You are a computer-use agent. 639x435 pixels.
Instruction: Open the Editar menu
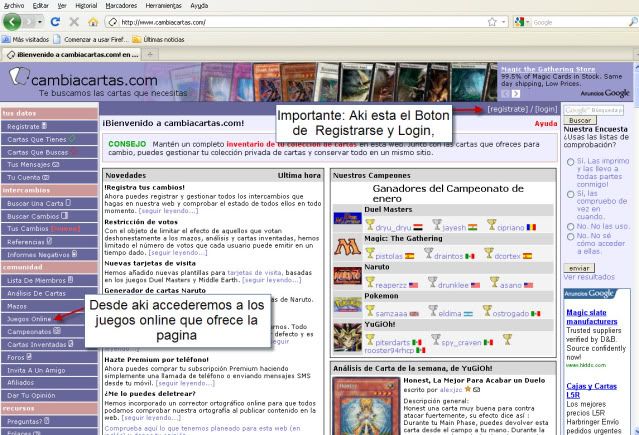pos(40,6)
